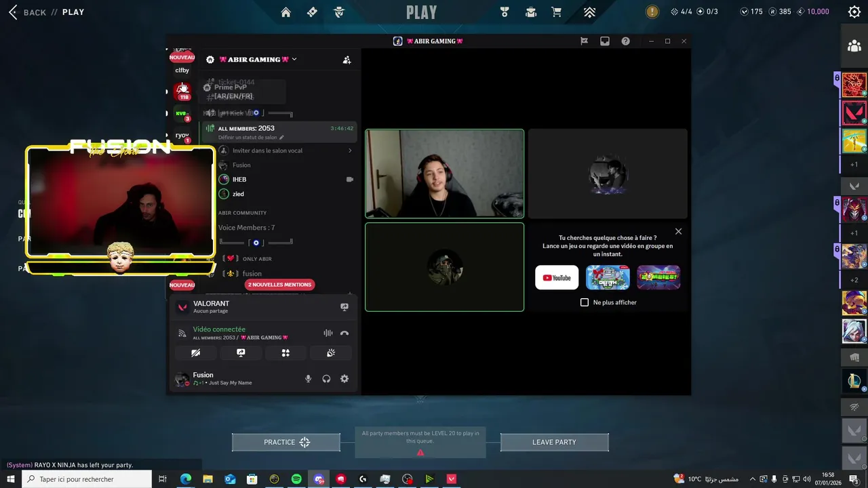Toggle noise suppression waveform icon
868x488 pixels.
pyautogui.click(x=328, y=333)
